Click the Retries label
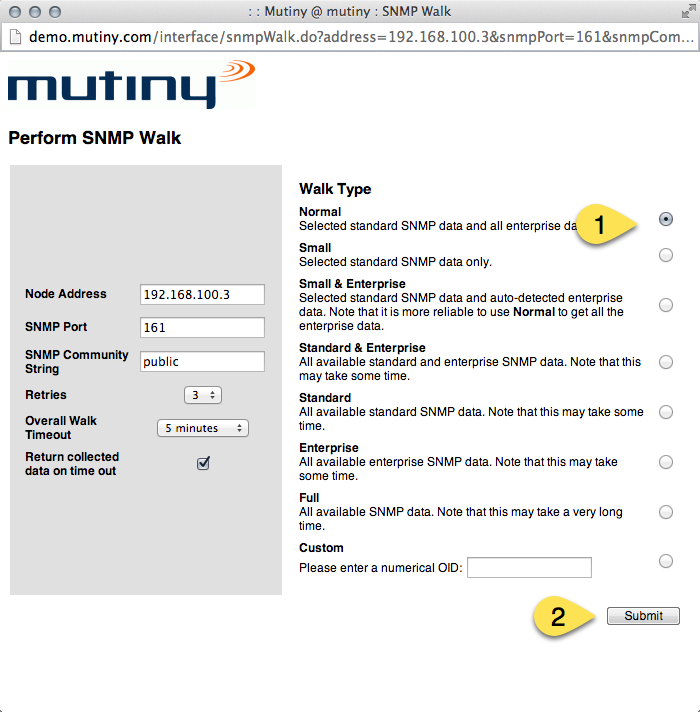Viewport: 700px width, 712px height. (46, 395)
